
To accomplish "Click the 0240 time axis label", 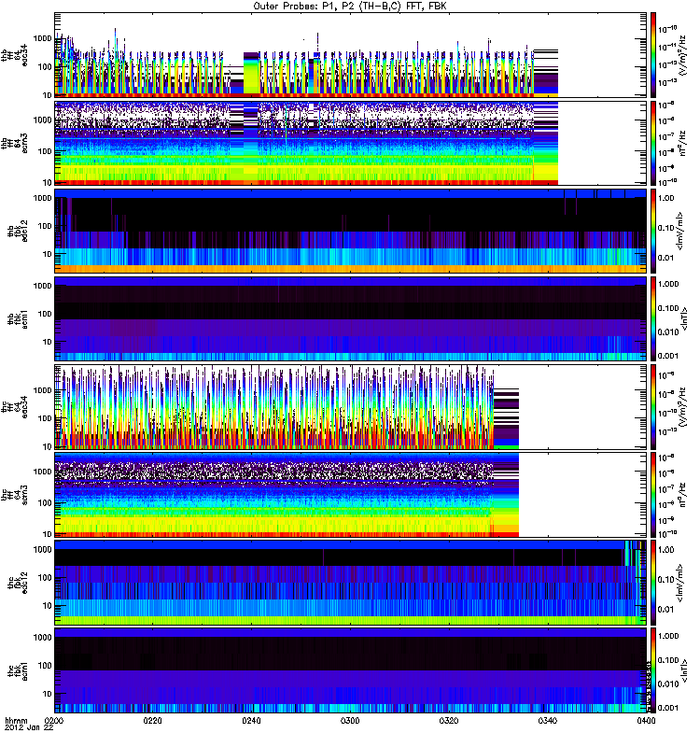I will (x=252, y=723).
